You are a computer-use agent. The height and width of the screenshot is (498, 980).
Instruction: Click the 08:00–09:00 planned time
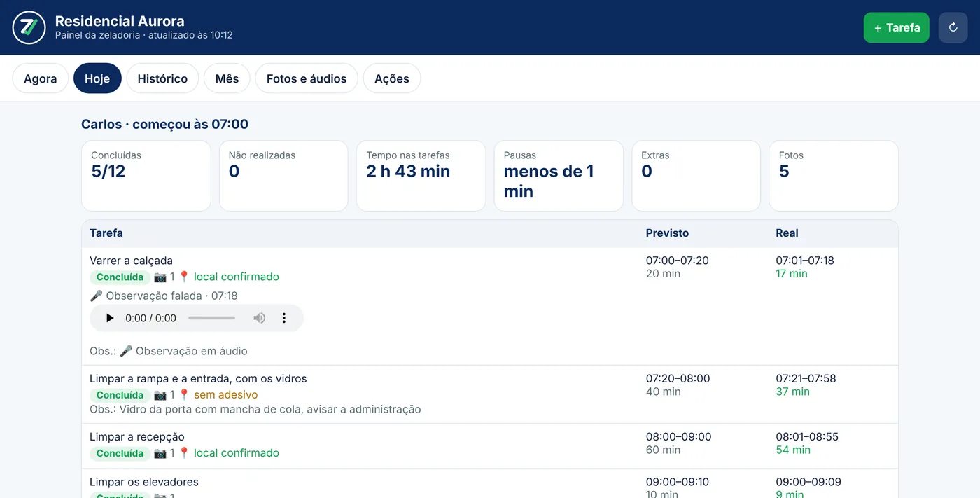coord(678,437)
